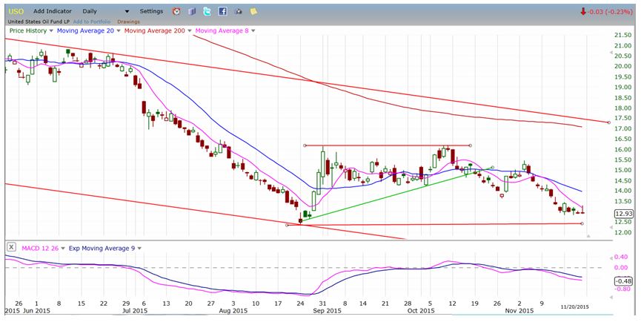Screen dimensions: 644x328
Task: Click the Aug 2015 date axis label
Action: point(233,311)
